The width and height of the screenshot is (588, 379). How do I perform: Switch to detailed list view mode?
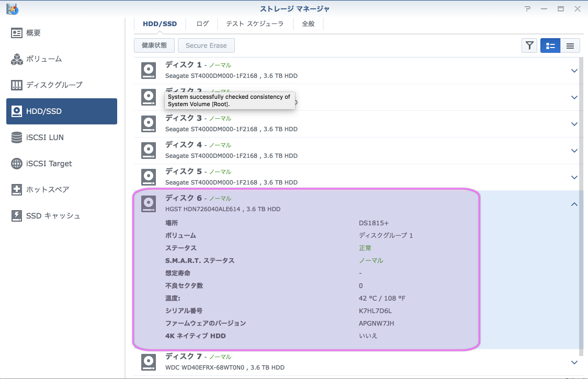[x=550, y=45]
